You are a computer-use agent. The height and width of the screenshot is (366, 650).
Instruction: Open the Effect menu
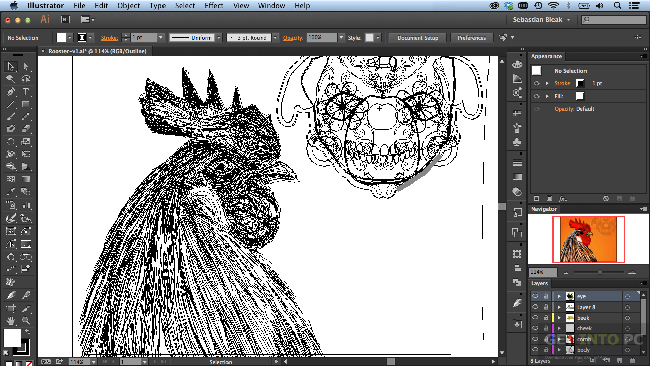[x=213, y=5]
